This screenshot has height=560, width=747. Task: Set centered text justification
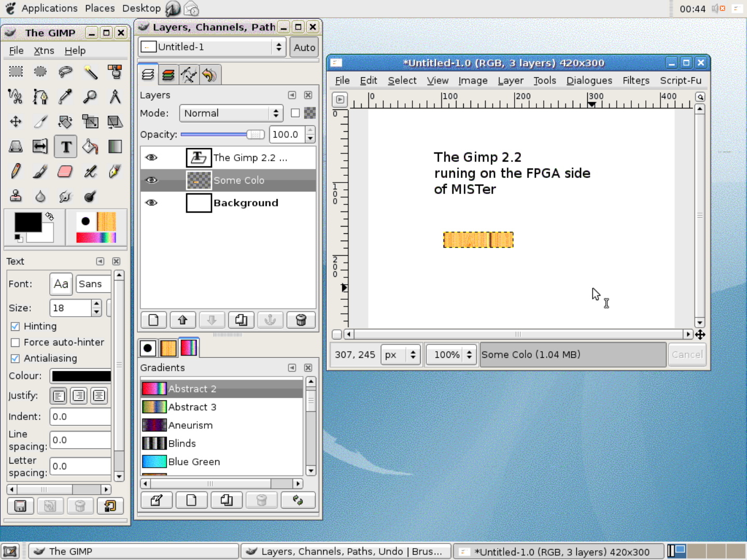99,396
